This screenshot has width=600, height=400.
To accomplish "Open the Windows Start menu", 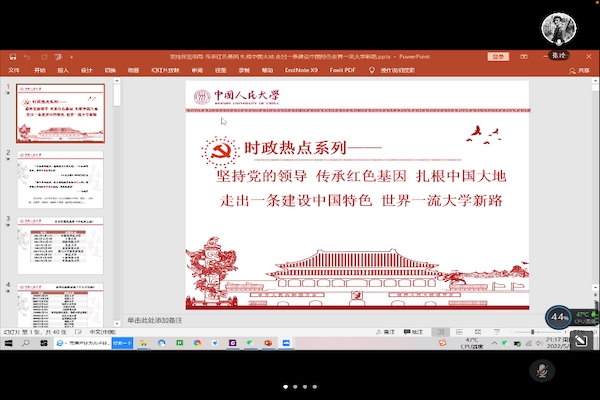I will point(8,343).
